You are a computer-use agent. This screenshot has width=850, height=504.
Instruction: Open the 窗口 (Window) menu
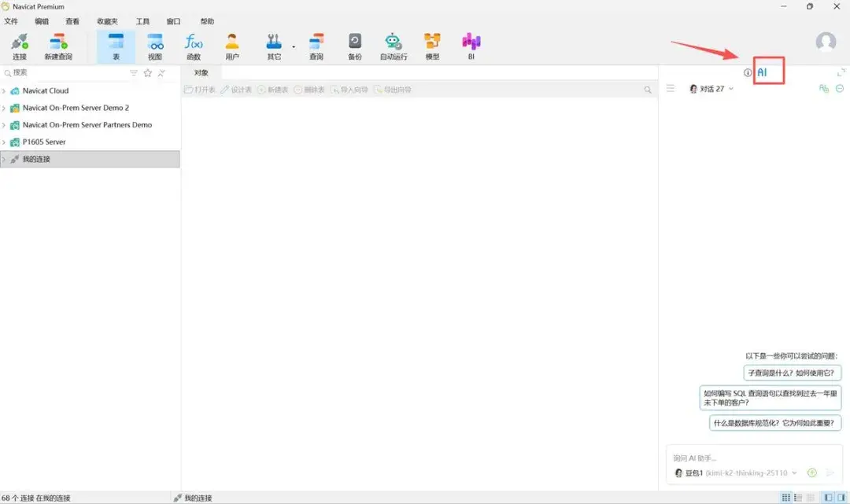[x=173, y=21]
